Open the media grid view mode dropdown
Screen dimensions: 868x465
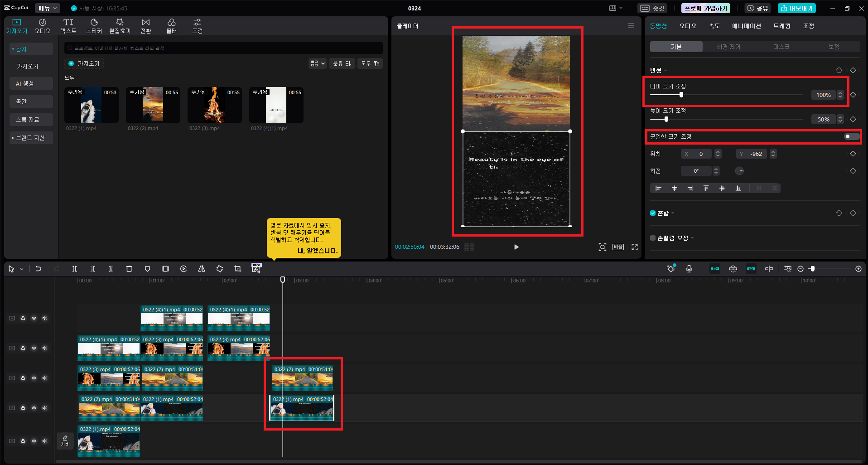[318, 63]
